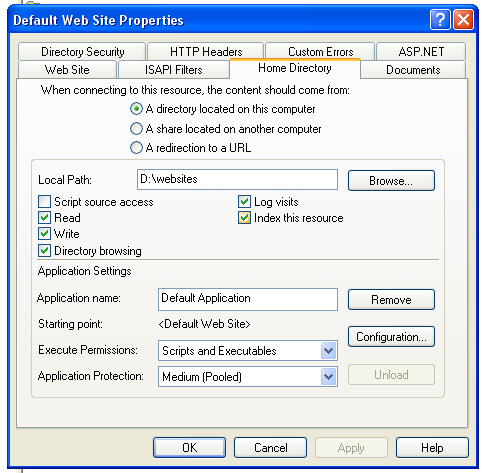This screenshot has width=482, height=473.
Task: Close the Default Web Site Properties dialog
Action: 464,20
